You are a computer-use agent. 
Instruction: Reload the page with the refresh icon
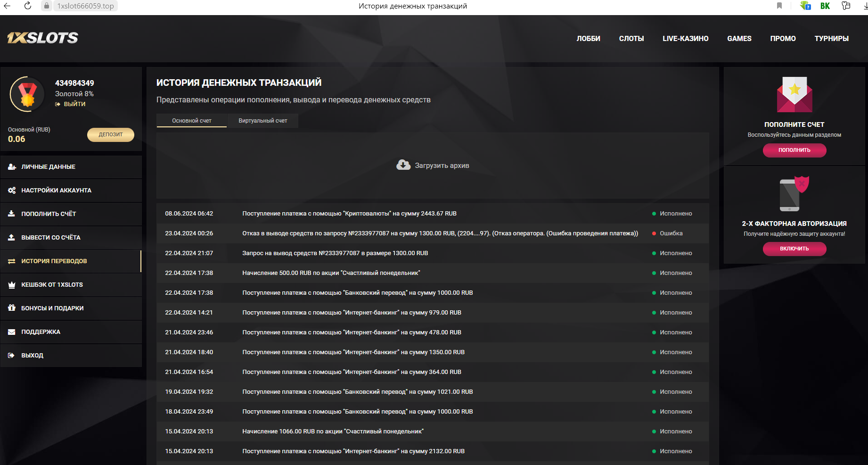[28, 6]
